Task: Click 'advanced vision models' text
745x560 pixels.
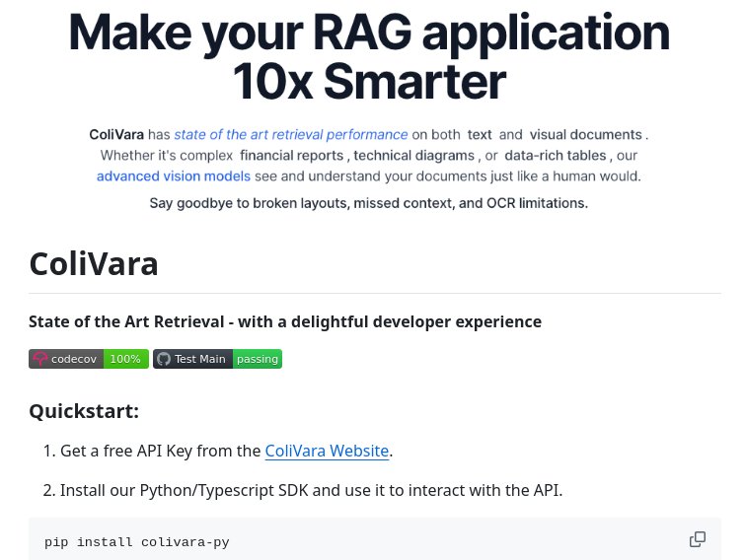Action: click(x=174, y=176)
